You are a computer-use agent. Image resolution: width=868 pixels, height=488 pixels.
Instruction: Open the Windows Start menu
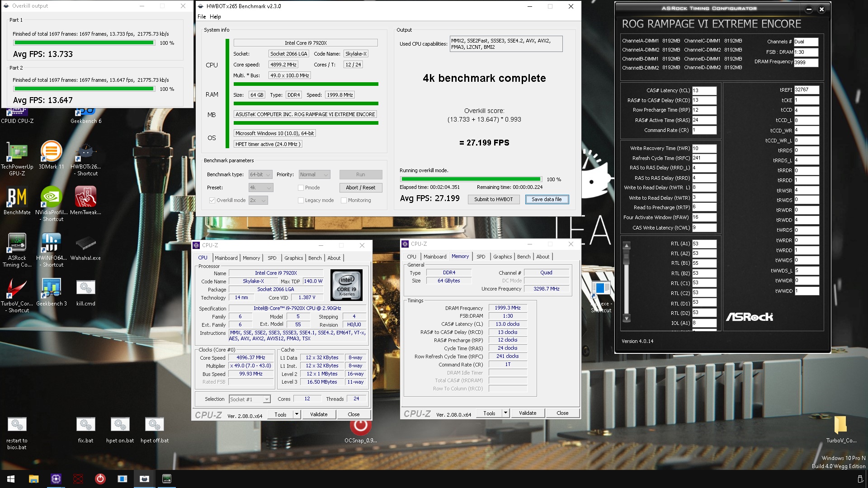[11, 479]
